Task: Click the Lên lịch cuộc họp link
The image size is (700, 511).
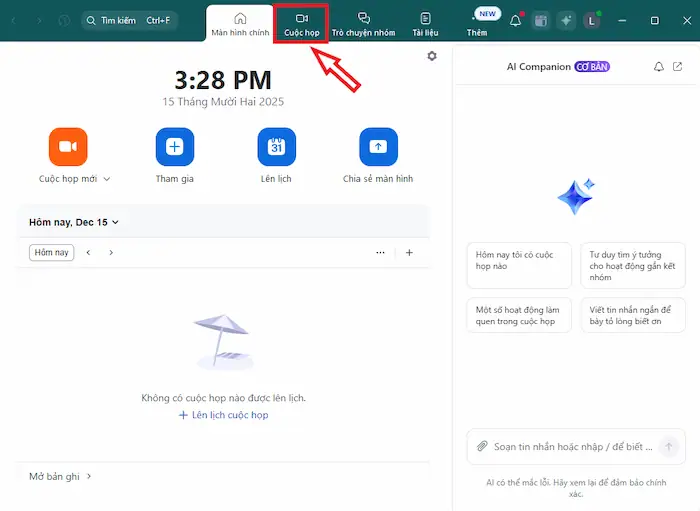Action: pyautogui.click(x=223, y=415)
